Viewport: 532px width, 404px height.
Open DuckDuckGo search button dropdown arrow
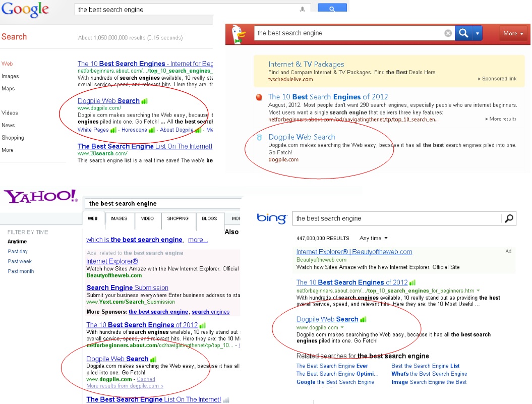click(x=478, y=33)
